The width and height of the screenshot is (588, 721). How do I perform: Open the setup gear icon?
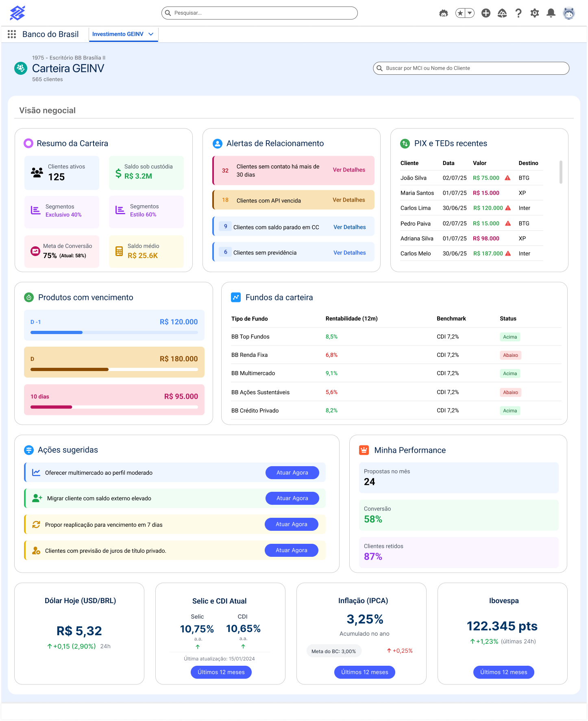click(535, 13)
